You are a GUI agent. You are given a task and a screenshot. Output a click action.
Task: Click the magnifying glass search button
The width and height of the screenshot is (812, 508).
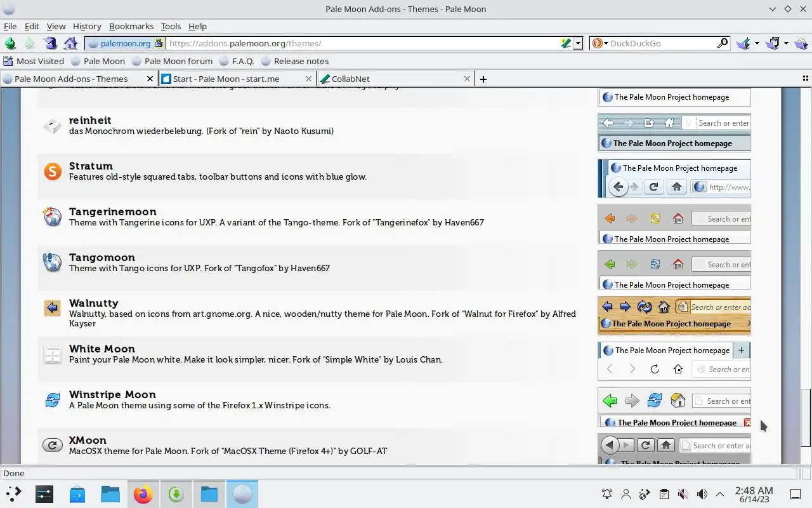point(723,43)
